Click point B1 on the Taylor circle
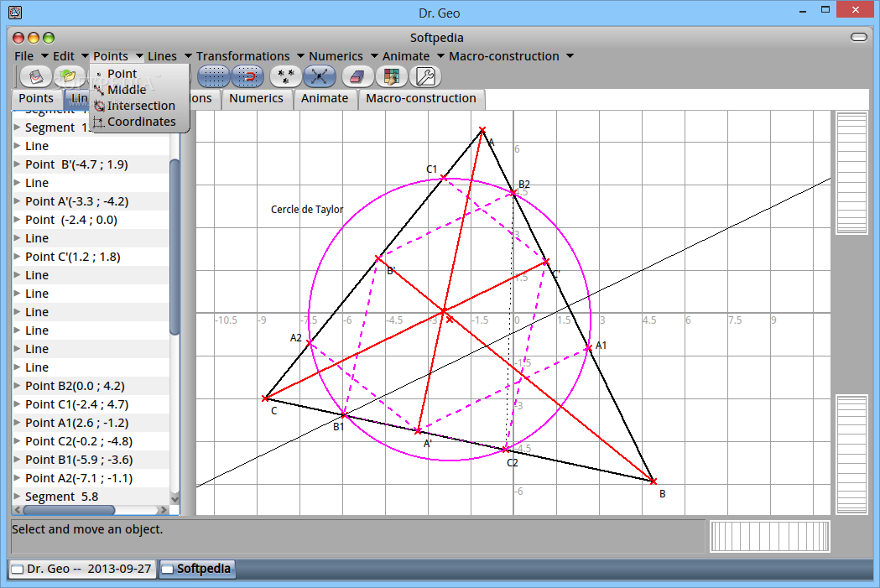Viewport: 880px width, 588px height. (345, 415)
